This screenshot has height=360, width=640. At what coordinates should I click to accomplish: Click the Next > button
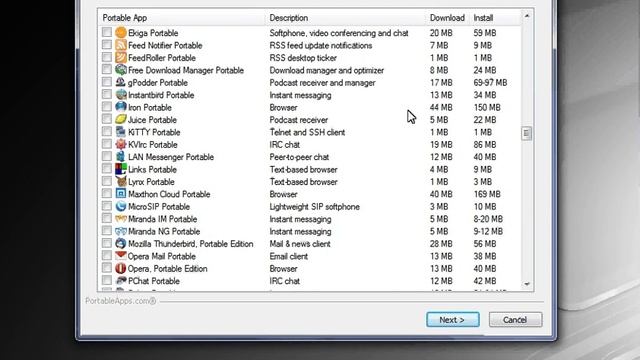coord(453,320)
